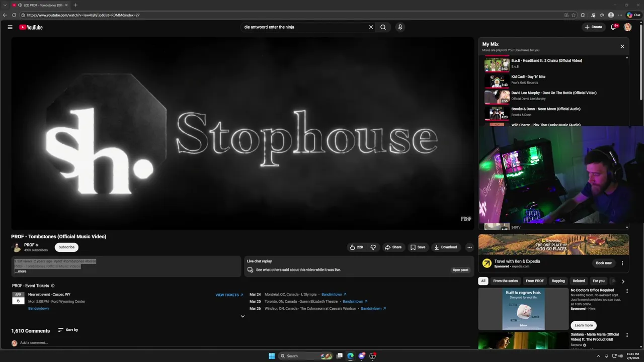Select the For you chip

pyautogui.click(x=598, y=281)
